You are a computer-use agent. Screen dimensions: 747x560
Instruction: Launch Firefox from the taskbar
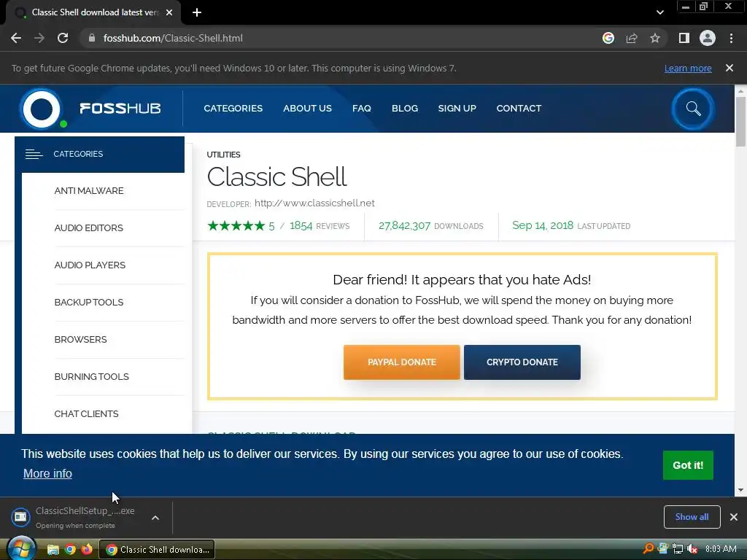(x=87, y=550)
